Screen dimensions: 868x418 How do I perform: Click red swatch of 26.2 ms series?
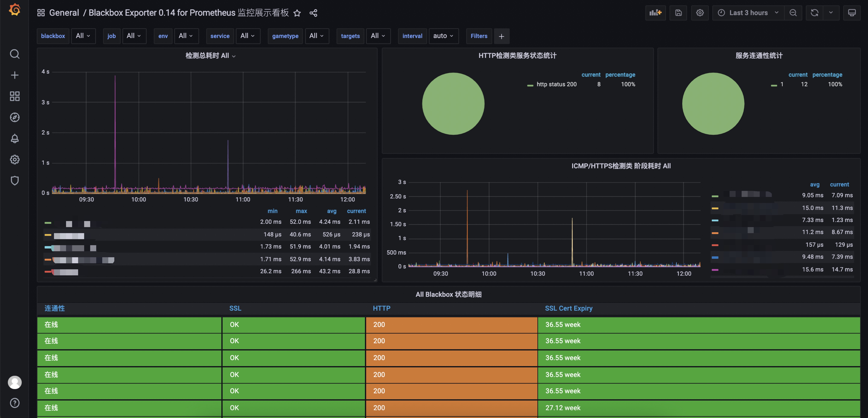[x=48, y=272]
